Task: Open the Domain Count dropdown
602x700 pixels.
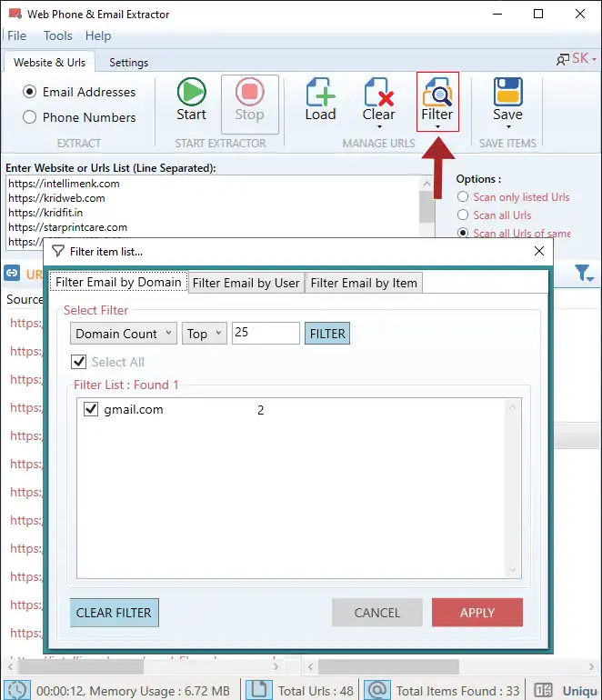Action: (124, 334)
